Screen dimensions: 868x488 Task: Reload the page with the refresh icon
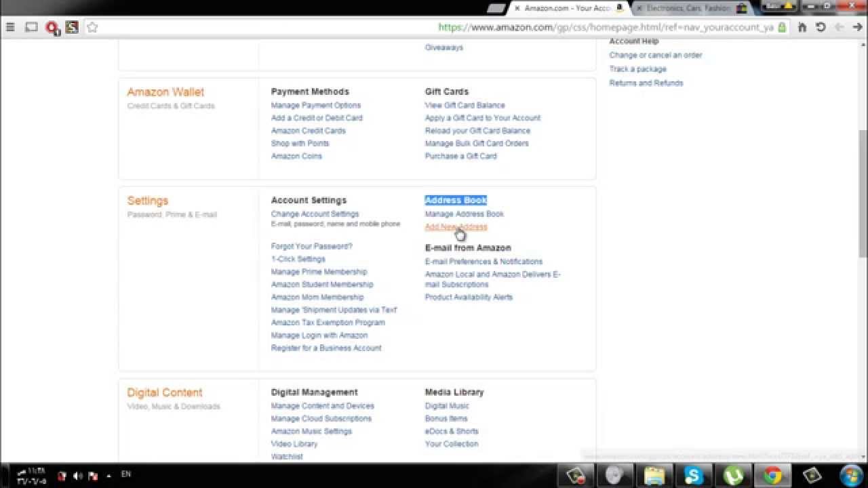point(821,27)
